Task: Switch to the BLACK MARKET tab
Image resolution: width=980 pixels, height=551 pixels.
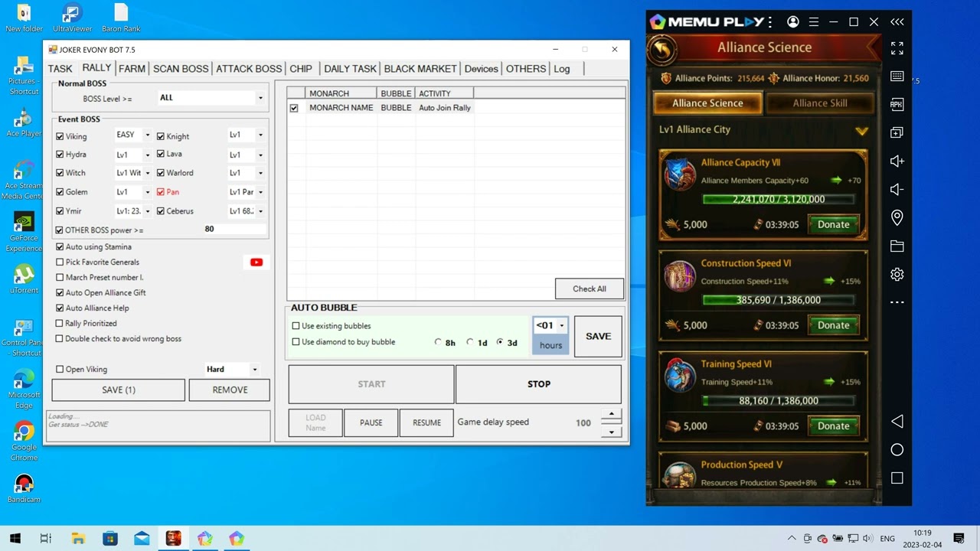Action: click(420, 69)
